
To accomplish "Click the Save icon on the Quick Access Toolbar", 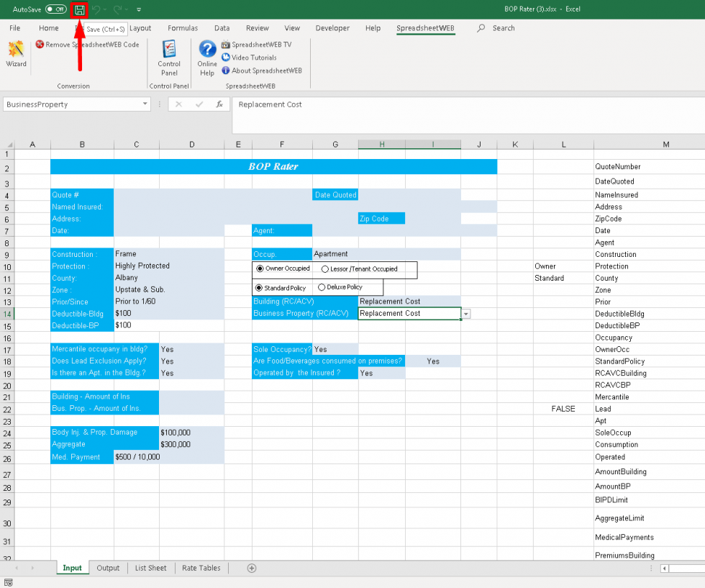I will (79, 9).
